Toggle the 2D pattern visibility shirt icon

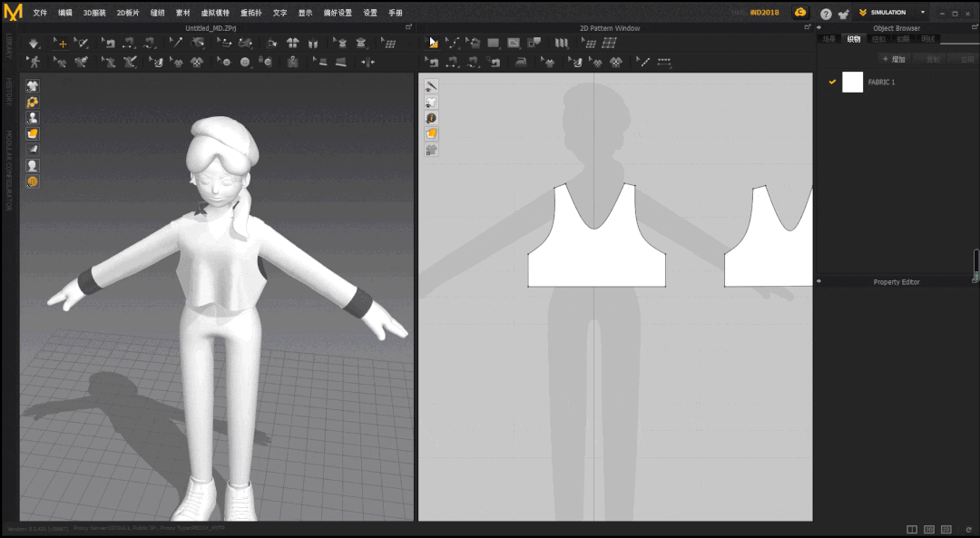tap(431, 102)
